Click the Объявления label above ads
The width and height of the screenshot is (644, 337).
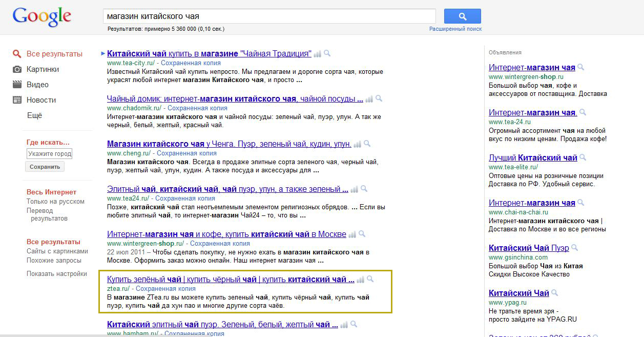[505, 52]
